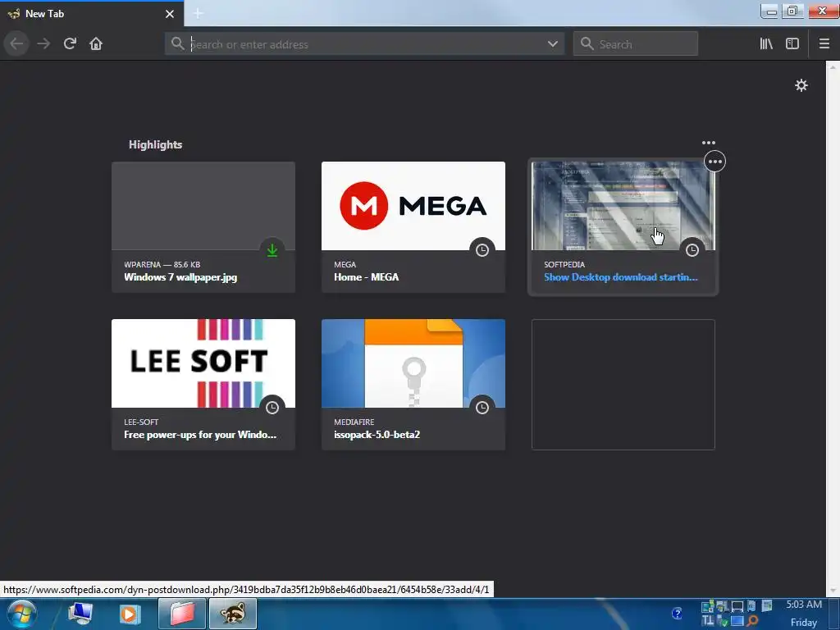The height and width of the screenshot is (630, 840).
Task: Open the red folder taskbar app
Action: 182,614
